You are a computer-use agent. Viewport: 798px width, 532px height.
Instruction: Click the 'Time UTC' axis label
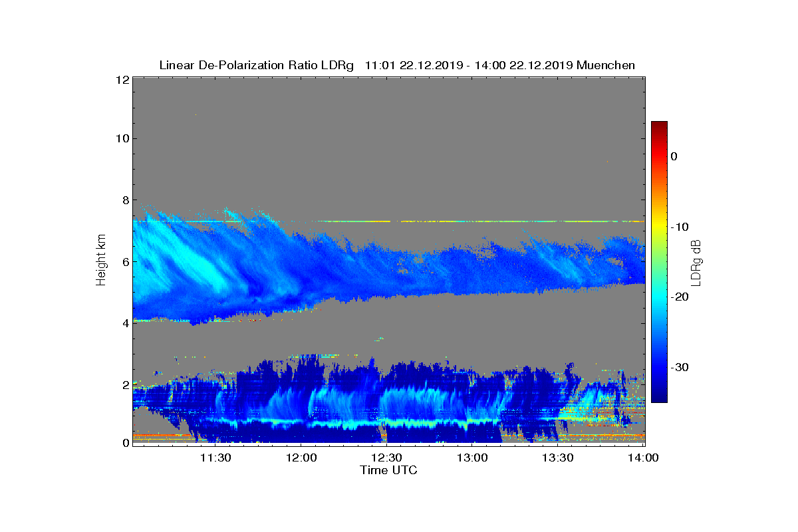(388, 470)
